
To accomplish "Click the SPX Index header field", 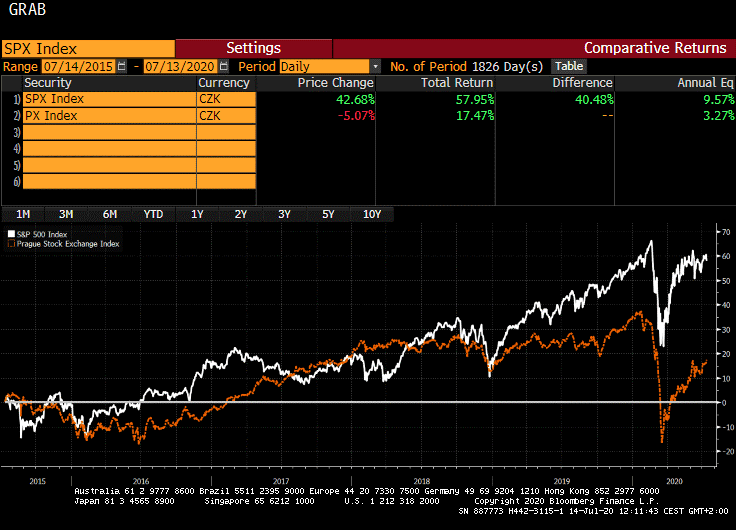I will pos(88,49).
